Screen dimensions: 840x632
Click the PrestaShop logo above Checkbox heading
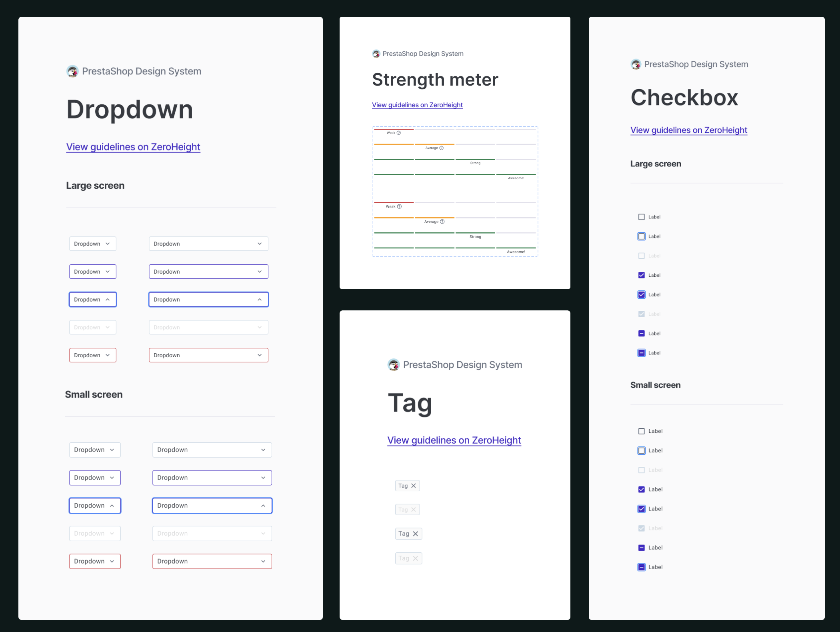tap(636, 64)
